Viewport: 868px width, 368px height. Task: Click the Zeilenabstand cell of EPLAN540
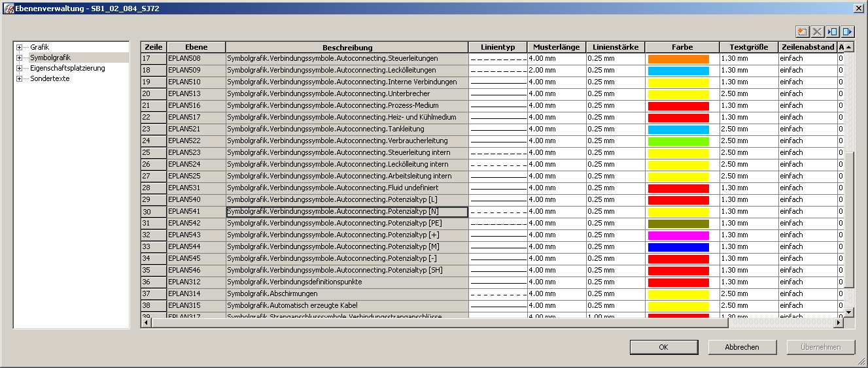(808, 200)
